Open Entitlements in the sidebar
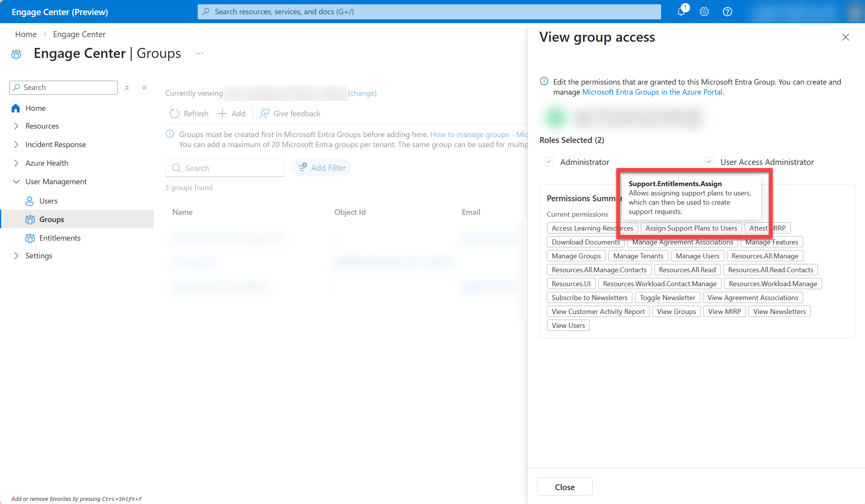 coord(60,238)
